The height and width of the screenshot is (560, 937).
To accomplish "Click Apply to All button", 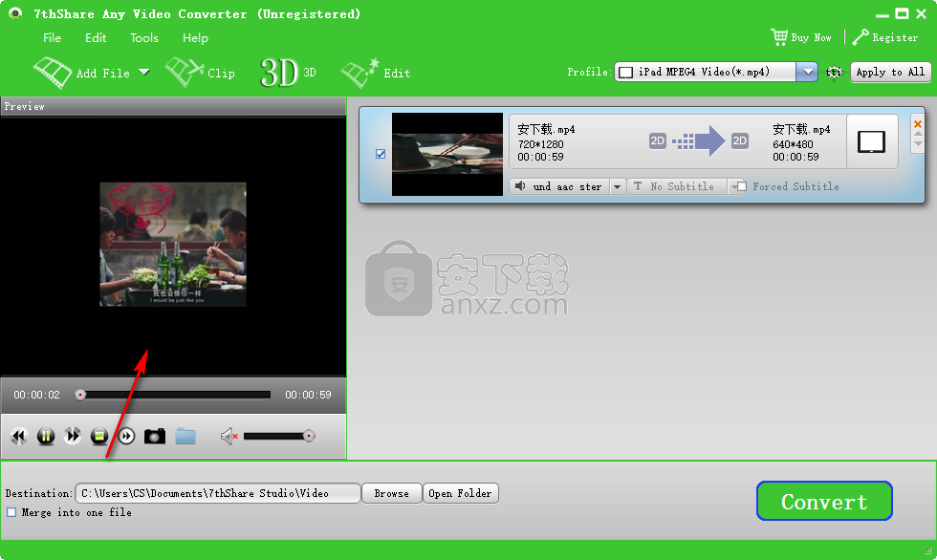I will coord(890,73).
